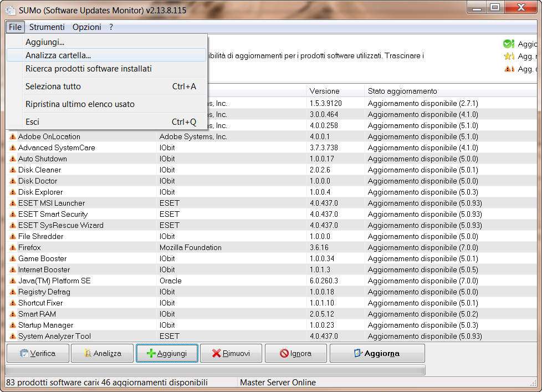
Task: Click warning icon next to Disk Cleaner
Action: [x=13, y=170]
